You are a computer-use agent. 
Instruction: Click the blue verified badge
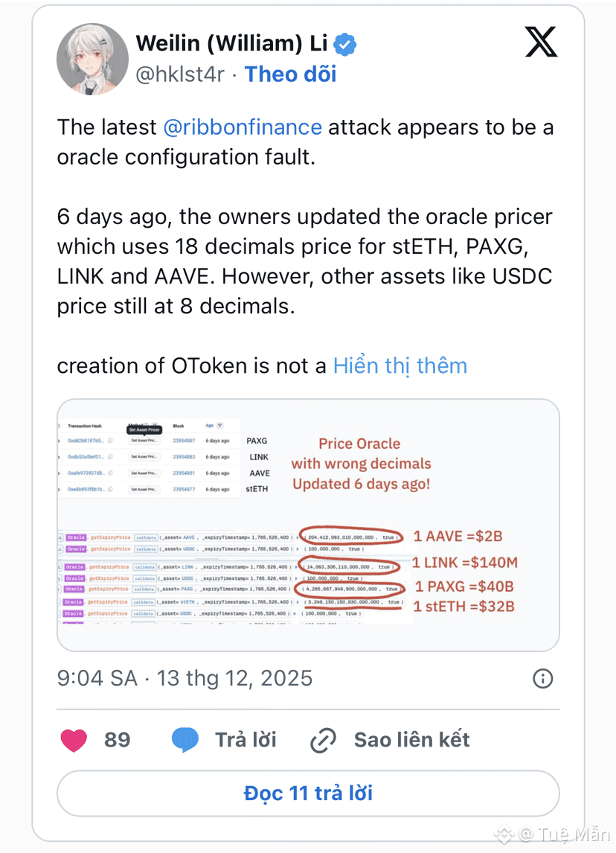(x=344, y=44)
